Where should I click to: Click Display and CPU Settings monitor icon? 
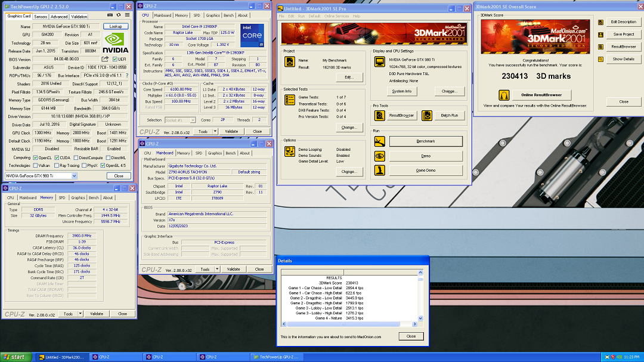tap(379, 62)
